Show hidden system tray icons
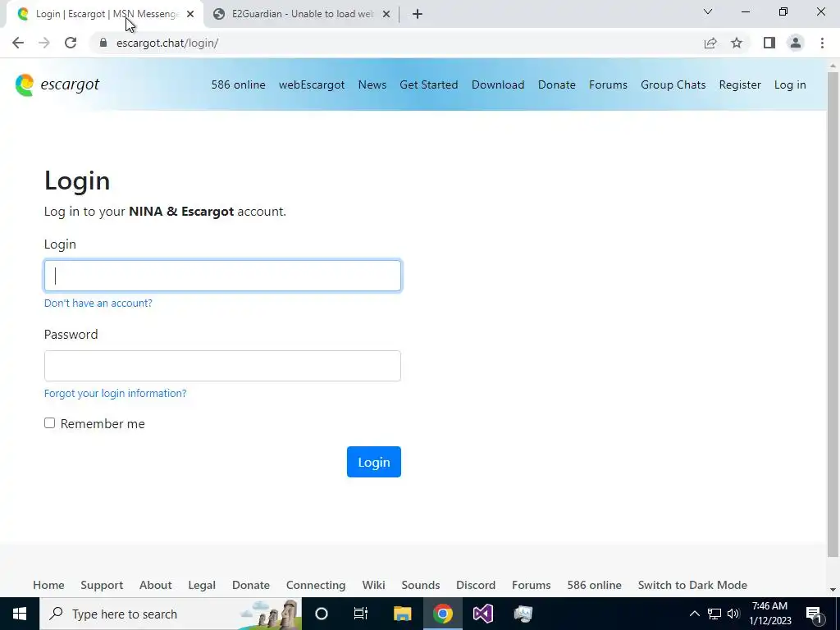 pyautogui.click(x=694, y=614)
